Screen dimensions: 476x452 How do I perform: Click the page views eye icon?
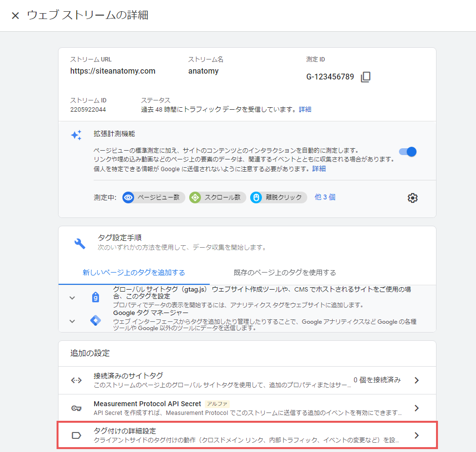coord(128,197)
